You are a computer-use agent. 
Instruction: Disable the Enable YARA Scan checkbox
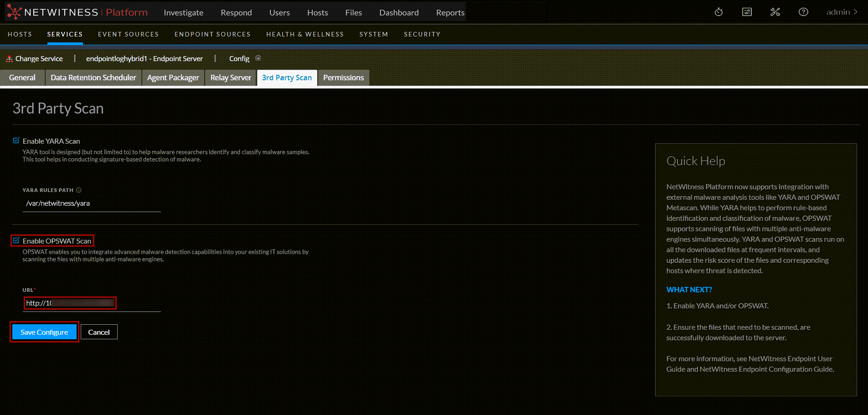pyautogui.click(x=16, y=141)
